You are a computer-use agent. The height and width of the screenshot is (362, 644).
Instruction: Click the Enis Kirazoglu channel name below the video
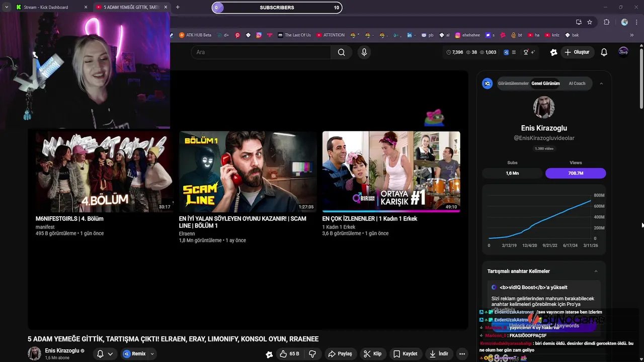coord(62,350)
